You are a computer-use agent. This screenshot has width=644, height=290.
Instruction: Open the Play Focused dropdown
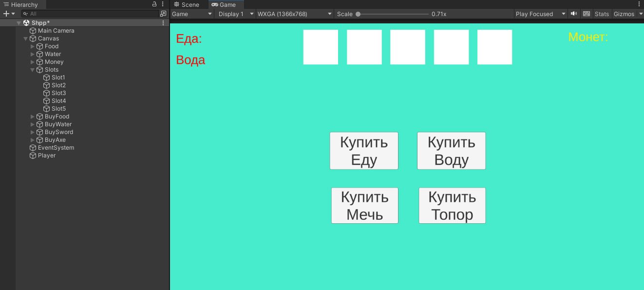[541, 14]
